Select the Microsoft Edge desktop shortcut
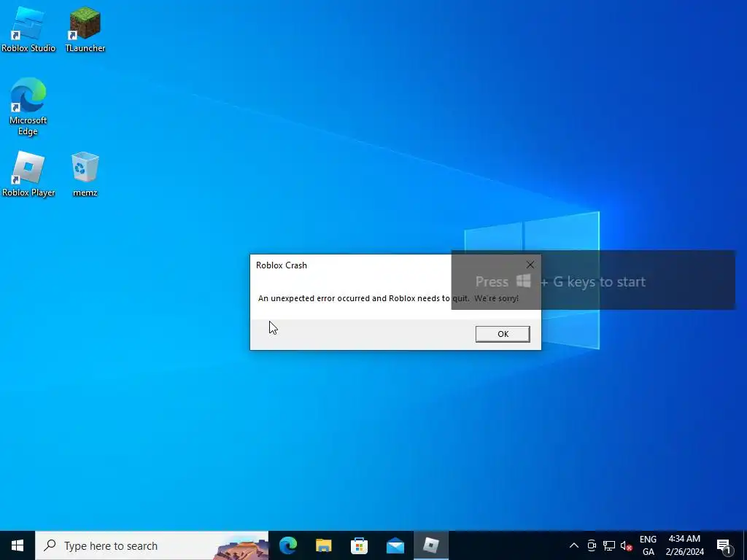This screenshot has height=560, width=747. [x=28, y=106]
